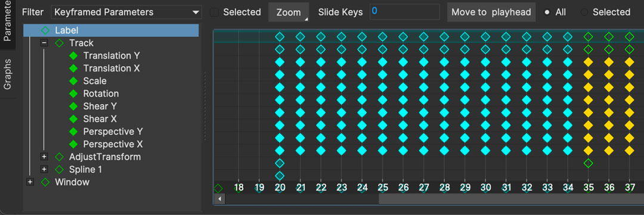
Task: Click the timeline scroll left arrow
Action: click(220, 199)
